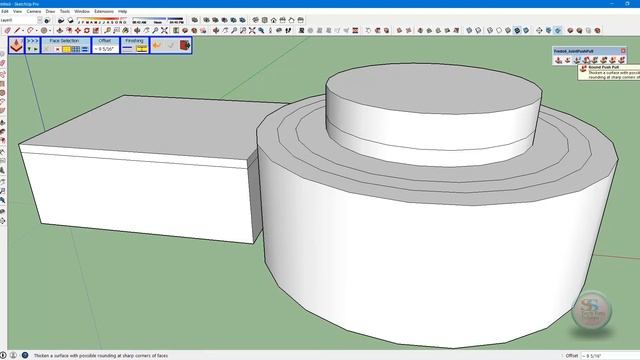Close the Fredo6 JointPushPull floating toolbar

[623, 51]
